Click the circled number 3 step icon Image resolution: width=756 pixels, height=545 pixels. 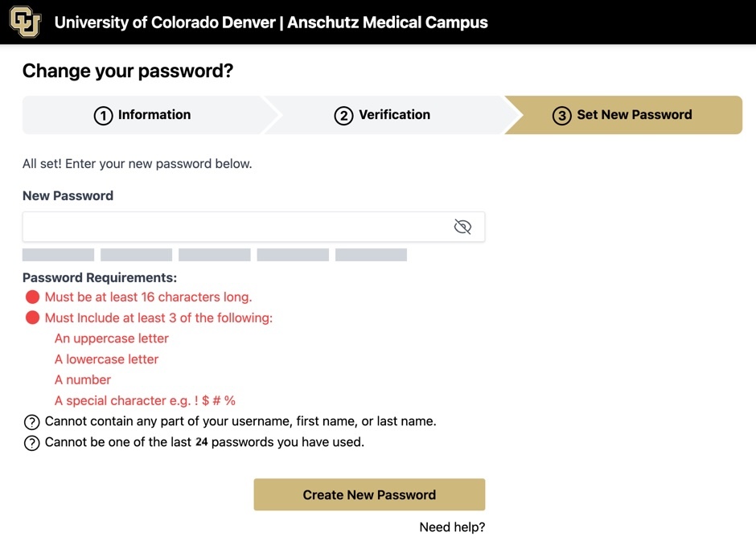(x=561, y=116)
